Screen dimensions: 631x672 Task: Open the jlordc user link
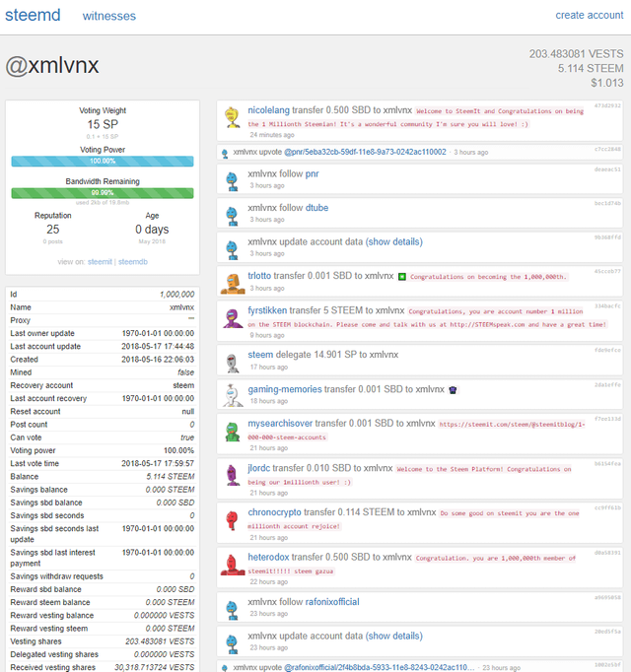pyautogui.click(x=259, y=468)
